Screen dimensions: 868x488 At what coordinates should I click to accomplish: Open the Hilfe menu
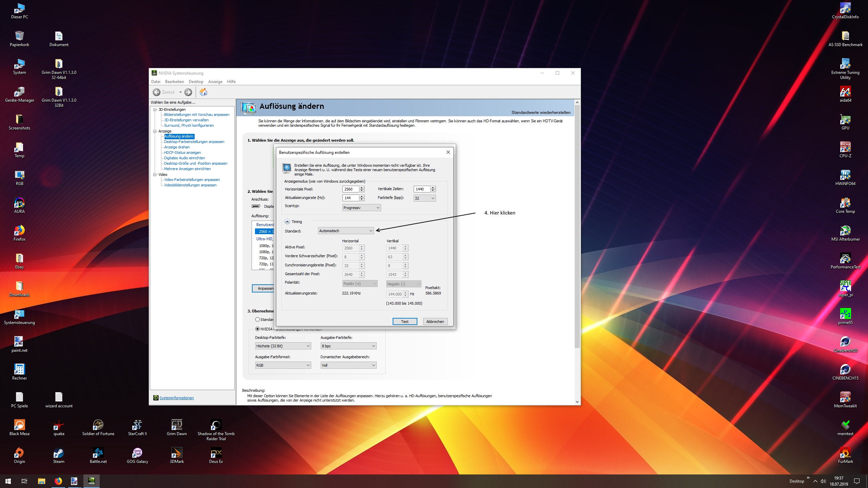coord(231,82)
